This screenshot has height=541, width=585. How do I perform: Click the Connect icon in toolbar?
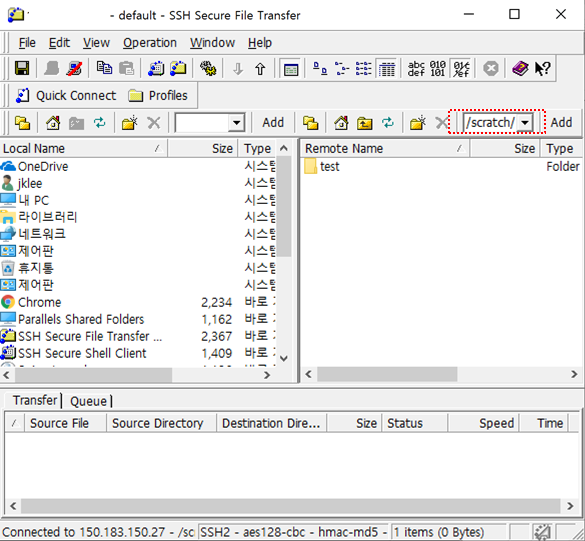(51, 68)
